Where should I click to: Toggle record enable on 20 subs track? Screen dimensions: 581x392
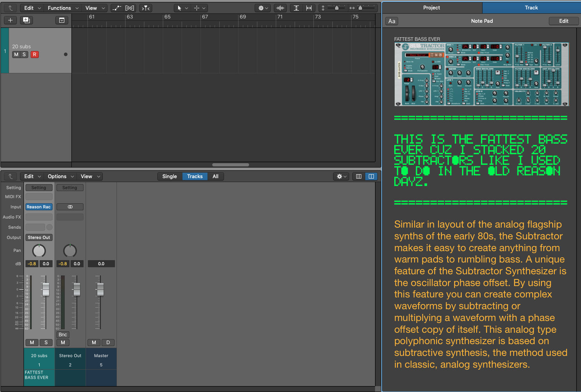tap(35, 55)
